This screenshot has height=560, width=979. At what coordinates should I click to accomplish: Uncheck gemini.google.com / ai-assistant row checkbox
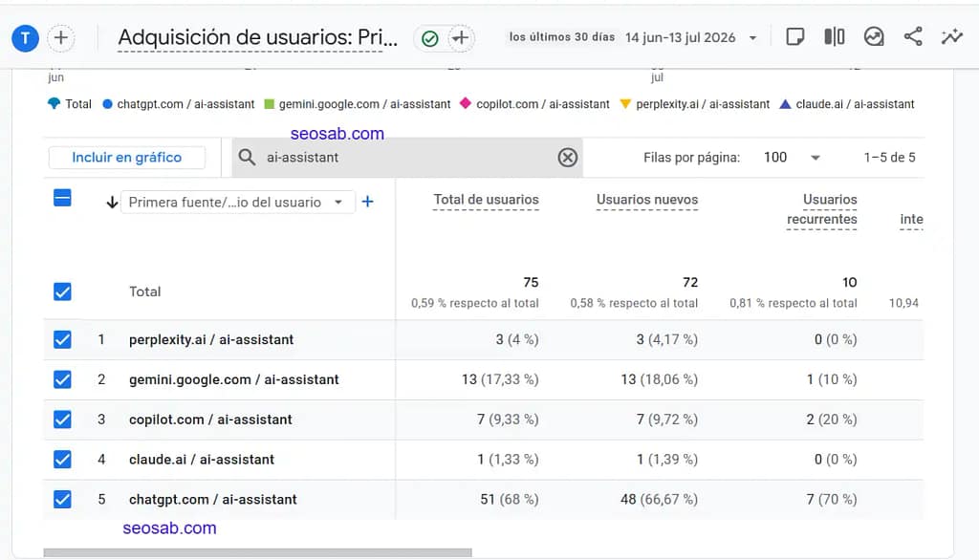[x=62, y=379]
